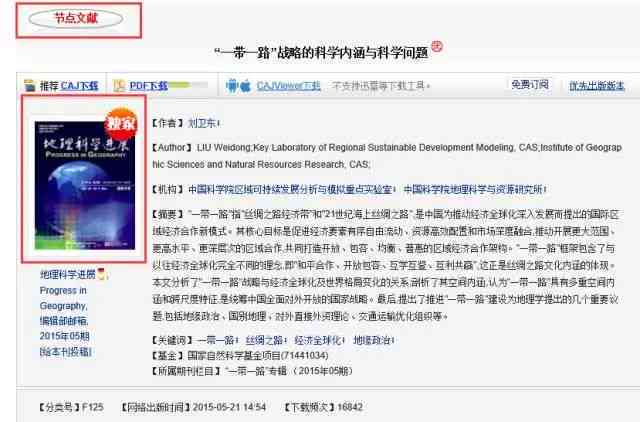Open the 编辑部邮箱 link
Viewport: 640px width, 422px height.
tap(64, 321)
